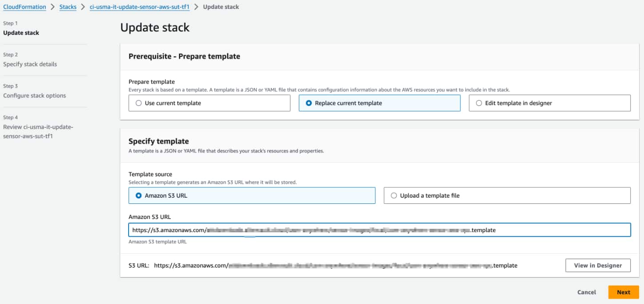Choose Upload a template file option

pos(507,195)
